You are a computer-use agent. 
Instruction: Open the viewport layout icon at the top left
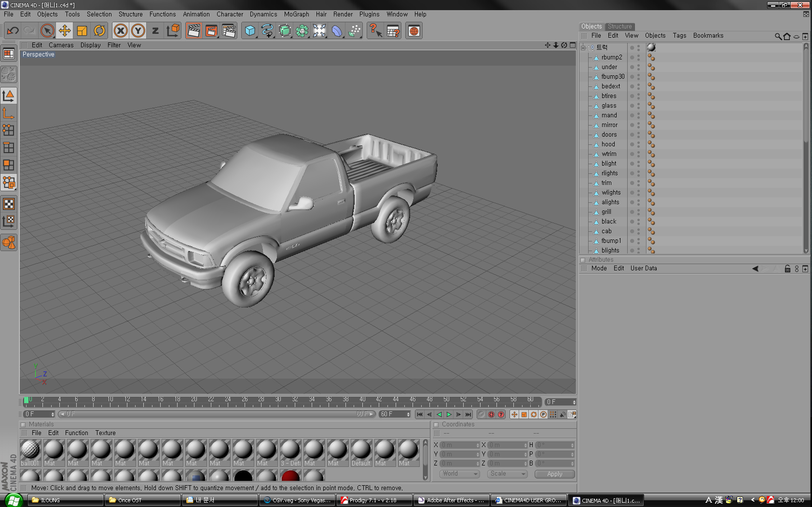[9, 54]
